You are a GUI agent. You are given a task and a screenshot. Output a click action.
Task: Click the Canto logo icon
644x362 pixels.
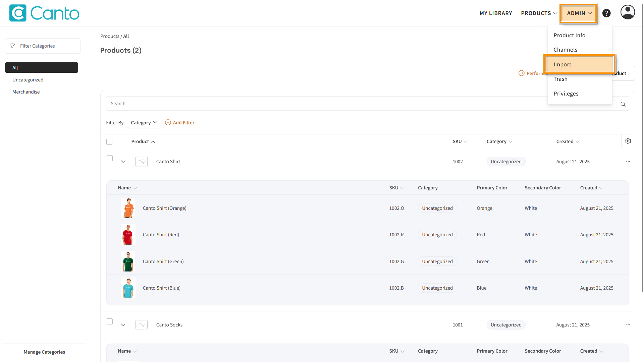(18, 13)
